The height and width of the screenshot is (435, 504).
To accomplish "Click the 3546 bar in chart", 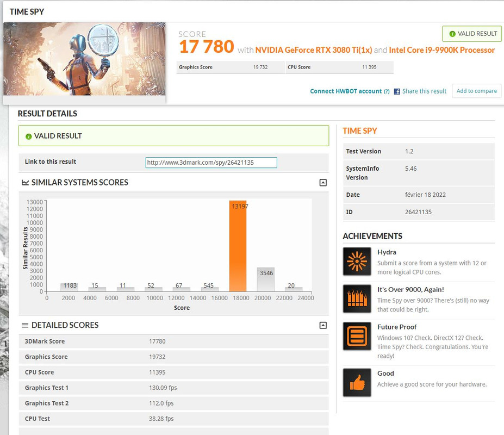I will point(265,279).
